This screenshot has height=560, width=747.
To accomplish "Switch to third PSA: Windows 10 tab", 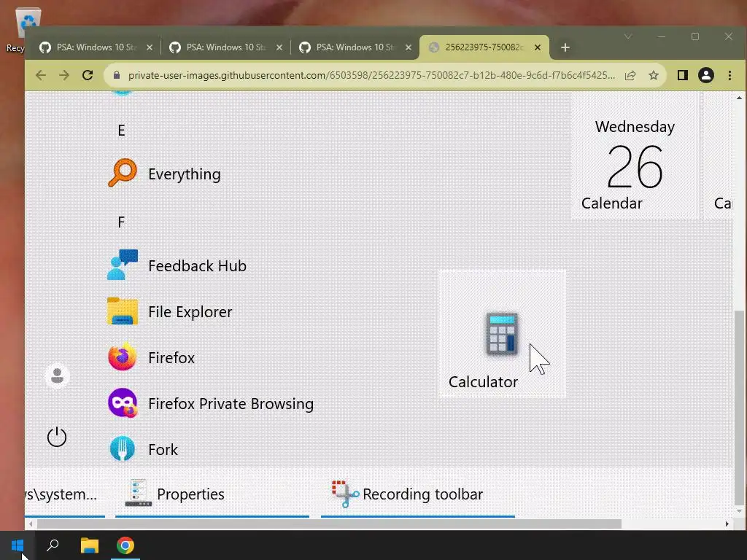I will (x=355, y=47).
